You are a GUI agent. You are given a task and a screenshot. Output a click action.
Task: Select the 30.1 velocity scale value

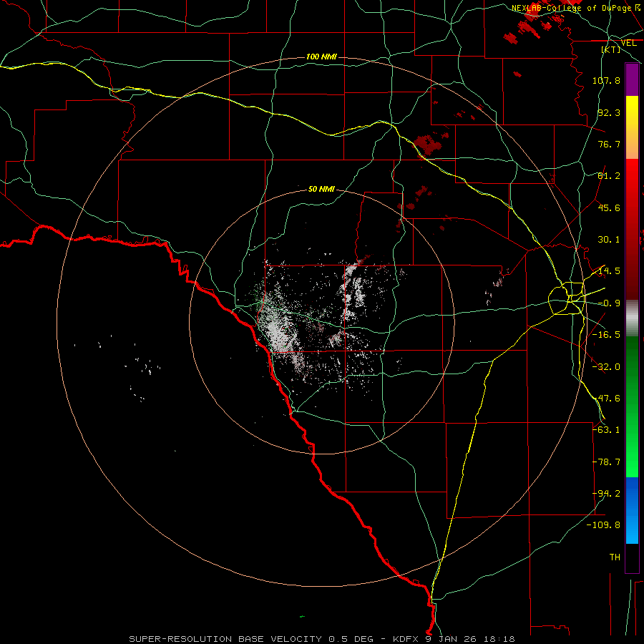609,240
